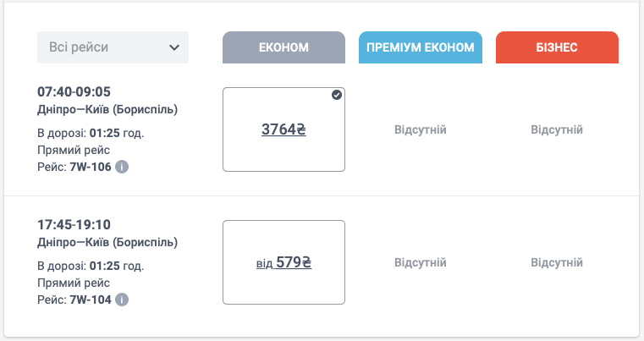The width and height of the screenshot is (644, 341).
Task: Click Відсутній under business for 7W-106
Action: (x=557, y=129)
